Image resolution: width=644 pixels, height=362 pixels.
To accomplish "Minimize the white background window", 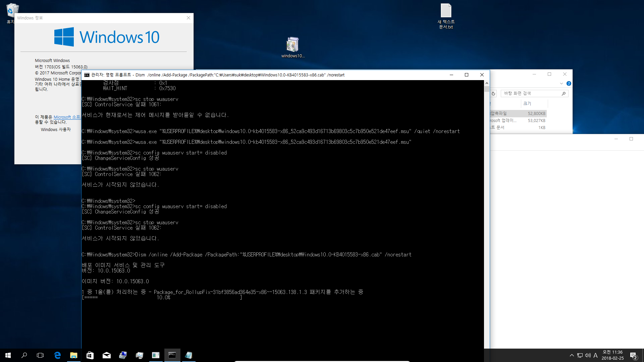I will click(x=616, y=139).
